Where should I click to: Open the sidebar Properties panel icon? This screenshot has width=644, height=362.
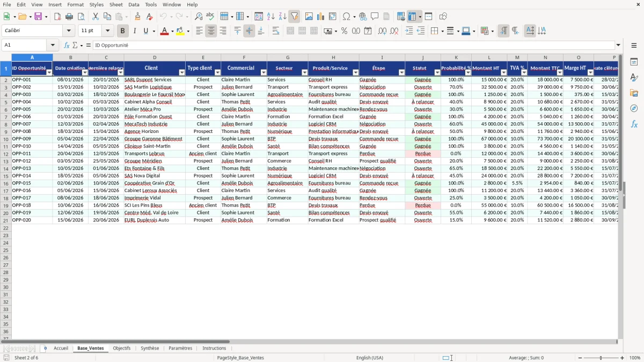pyautogui.click(x=634, y=62)
